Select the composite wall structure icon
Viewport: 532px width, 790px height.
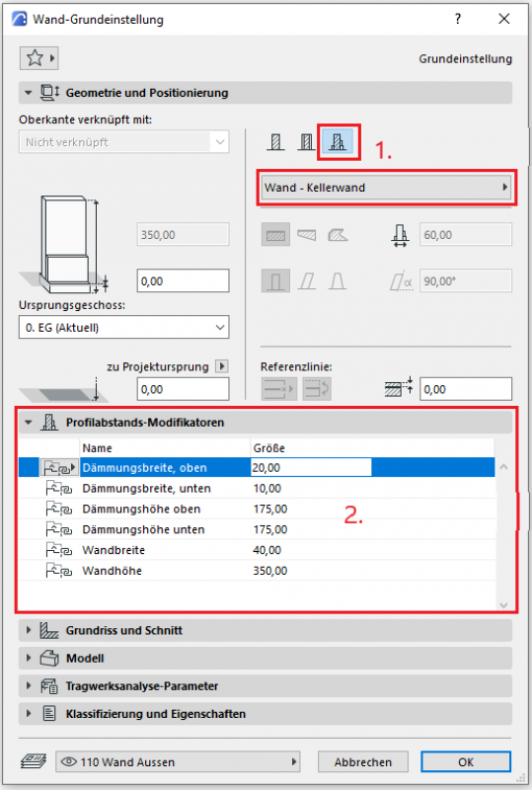(x=306, y=142)
